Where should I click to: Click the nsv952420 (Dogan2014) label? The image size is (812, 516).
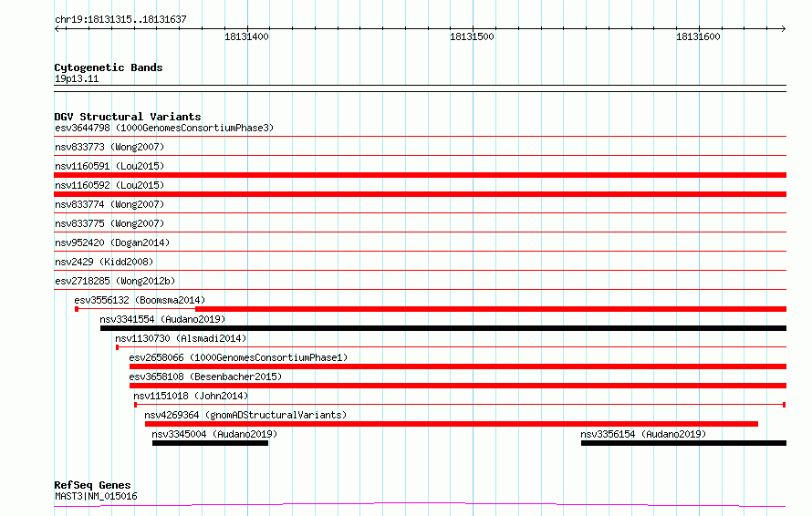(112, 243)
